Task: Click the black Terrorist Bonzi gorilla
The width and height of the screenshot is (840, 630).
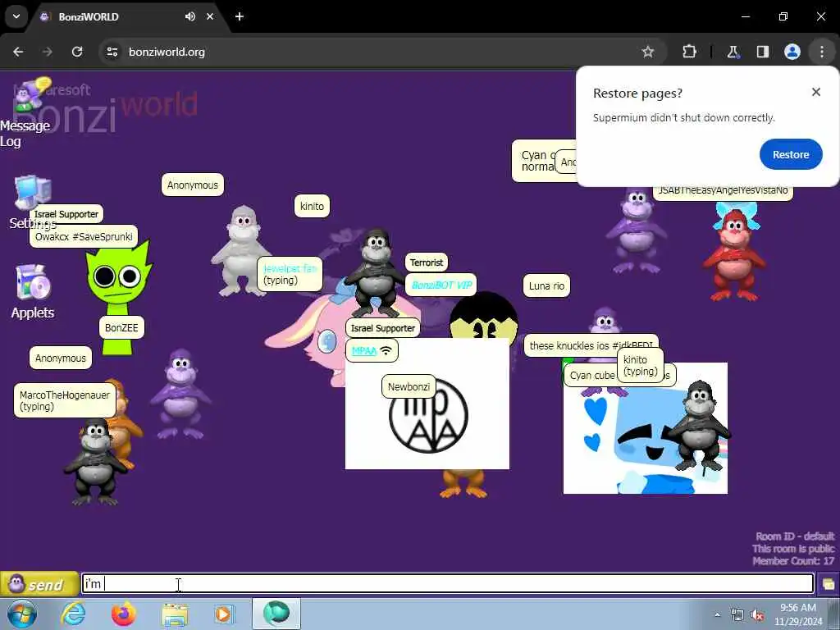Action: click(x=375, y=272)
